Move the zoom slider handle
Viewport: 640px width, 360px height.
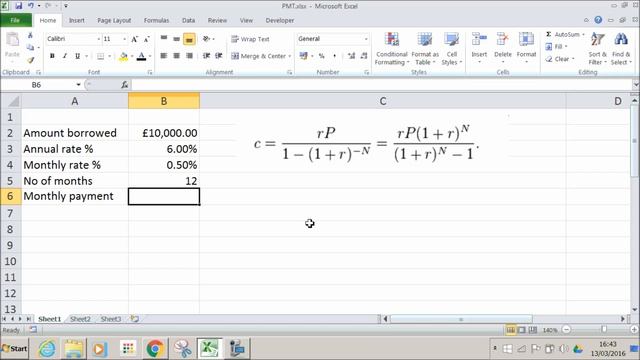coord(604,329)
